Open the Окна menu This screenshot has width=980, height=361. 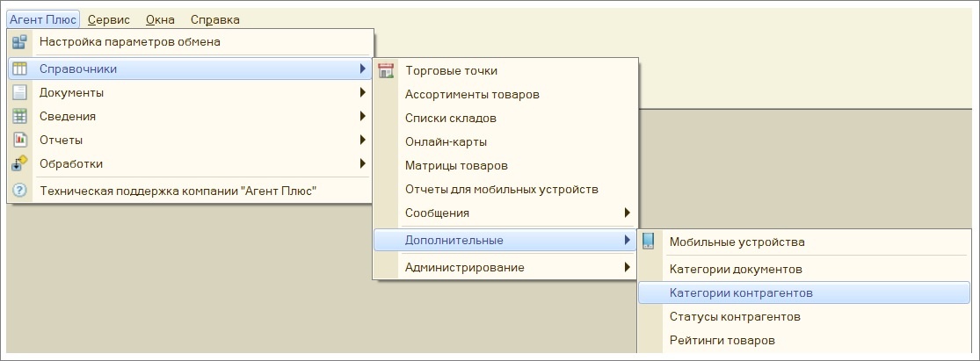pos(160,19)
